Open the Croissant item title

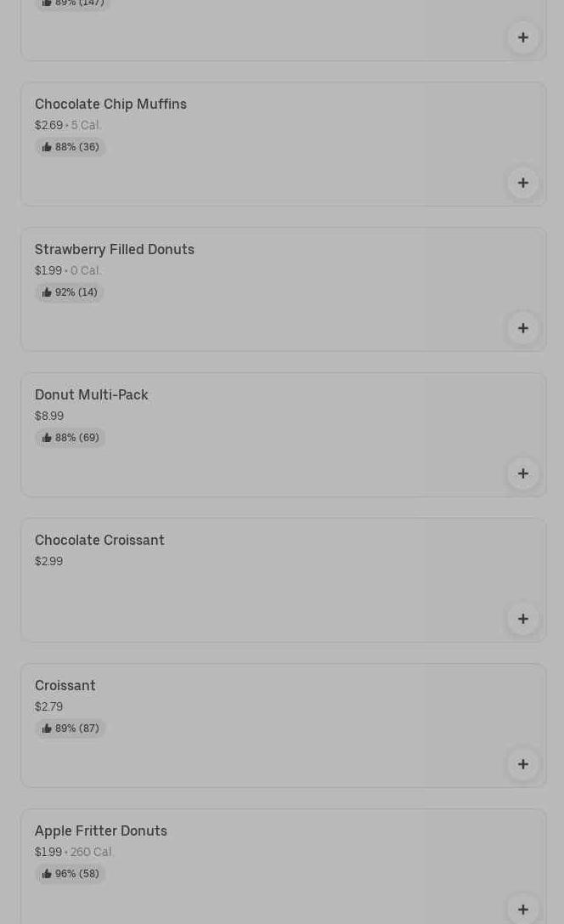65,686
